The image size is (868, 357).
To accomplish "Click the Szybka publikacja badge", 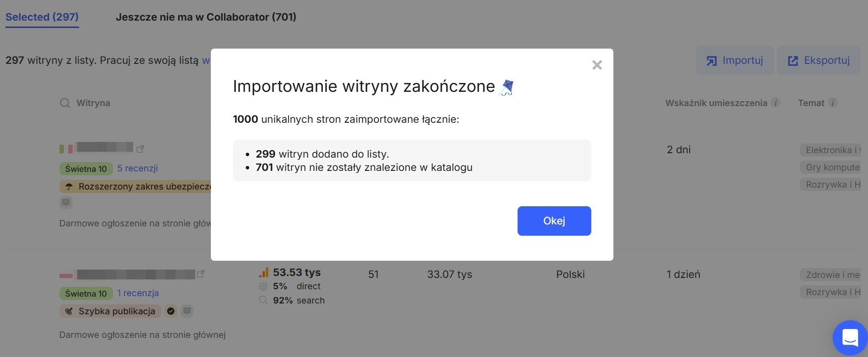I will point(110,311).
